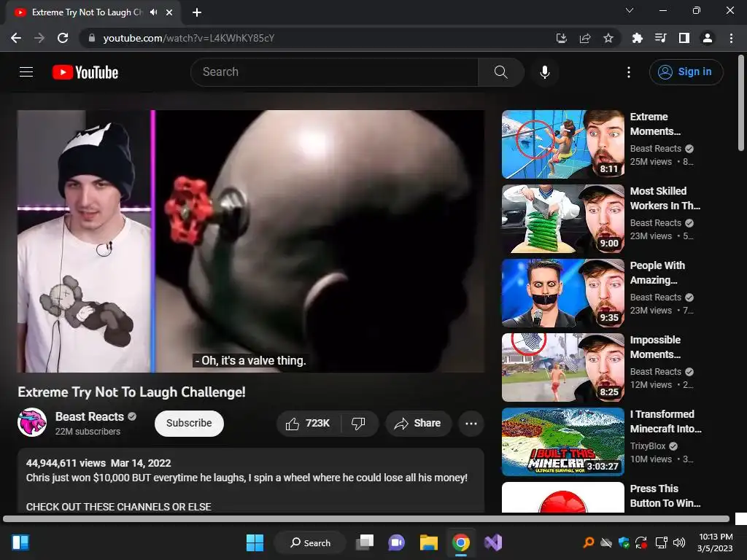Open Extreme Moments video thumbnail

click(x=562, y=144)
